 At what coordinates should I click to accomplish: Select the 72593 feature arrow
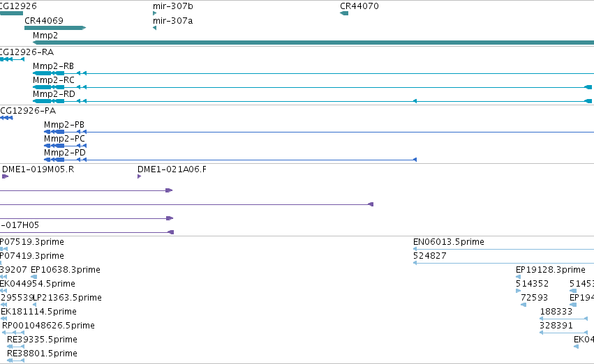coord(524,305)
